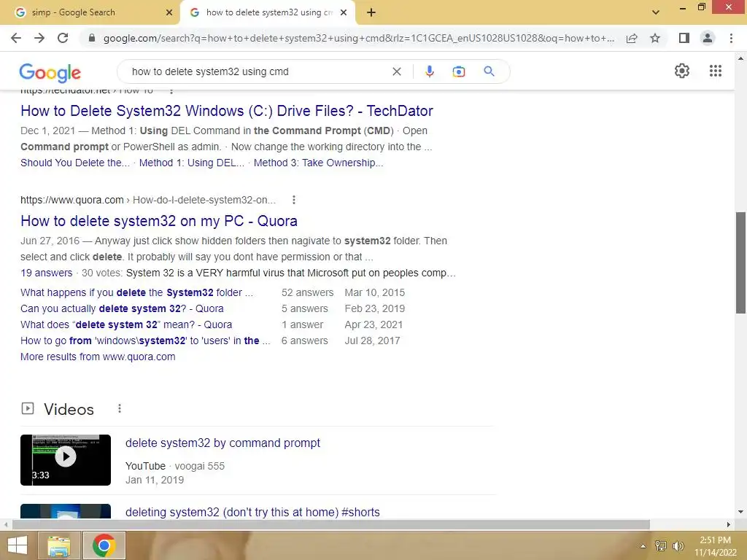Go to the Google logo homepage
Viewport: 747px width, 560px height.
(x=50, y=72)
